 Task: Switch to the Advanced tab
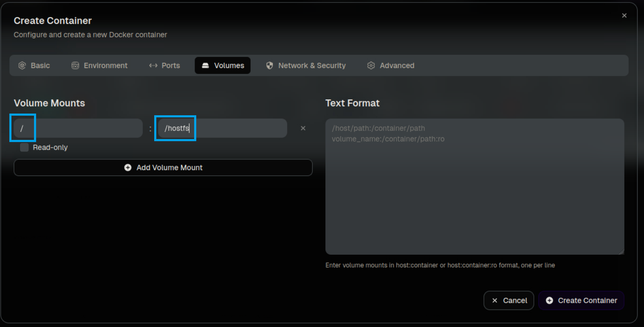point(391,65)
